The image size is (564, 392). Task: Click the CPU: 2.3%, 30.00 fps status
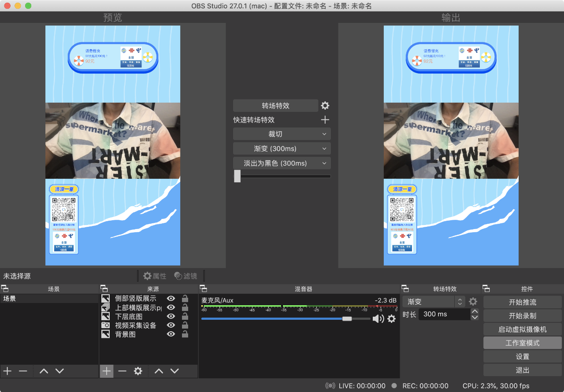coord(496,386)
